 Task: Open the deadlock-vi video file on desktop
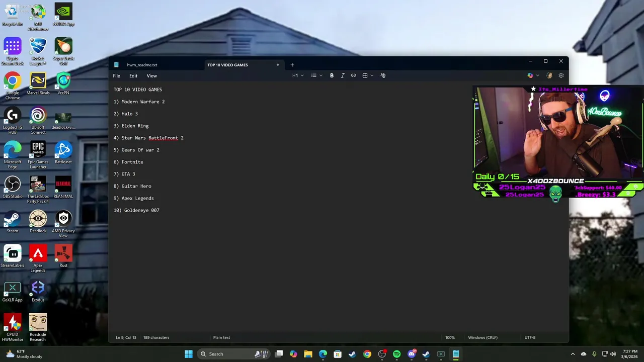coord(63,121)
